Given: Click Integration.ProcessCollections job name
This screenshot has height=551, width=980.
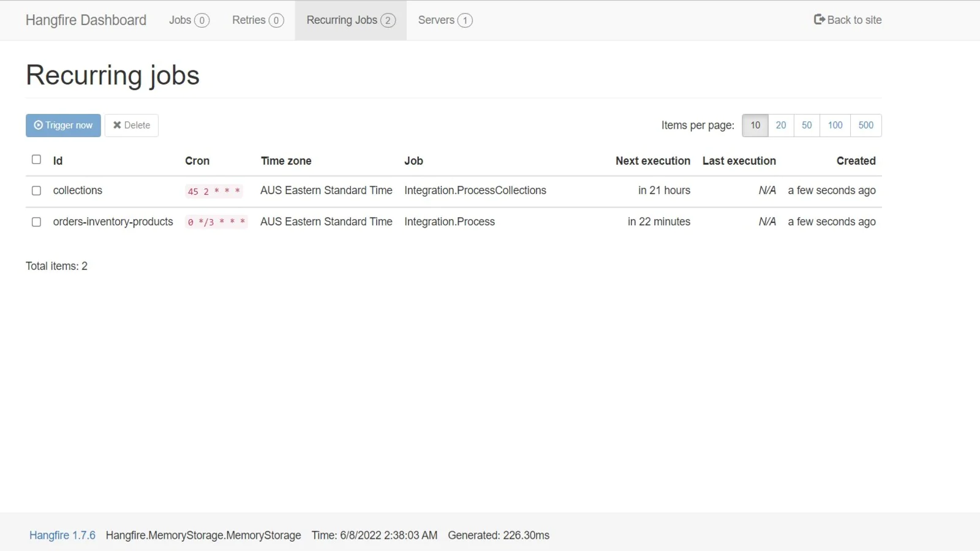Looking at the screenshot, I should pyautogui.click(x=475, y=190).
